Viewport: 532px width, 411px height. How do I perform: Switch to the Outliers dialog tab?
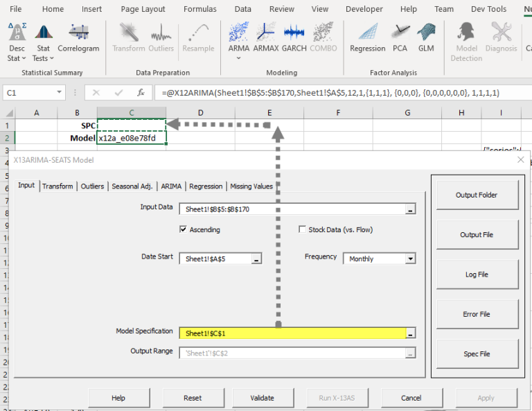(x=92, y=186)
